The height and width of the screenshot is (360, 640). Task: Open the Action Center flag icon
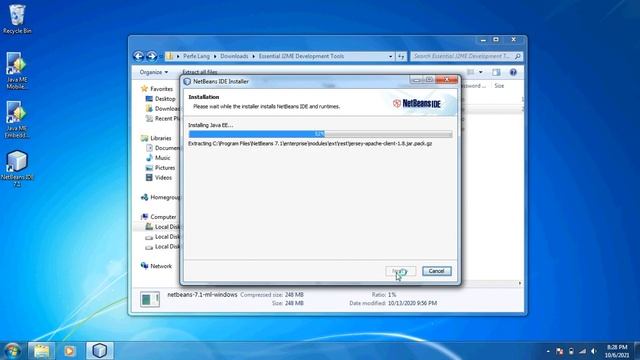(x=560, y=351)
